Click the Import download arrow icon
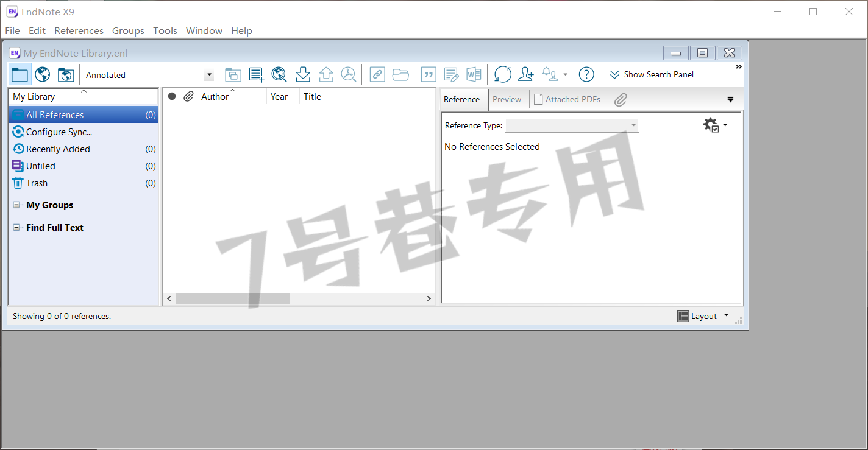Screen dimensions: 868x450 [x=303, y=75]
